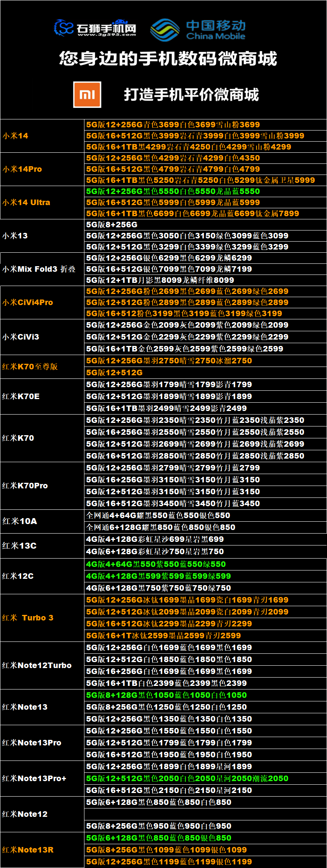Click row 5G版12+512G黑色3299白色3399绿色3299
The width and height of the screenshot is (327, 868).
[205, 247]
